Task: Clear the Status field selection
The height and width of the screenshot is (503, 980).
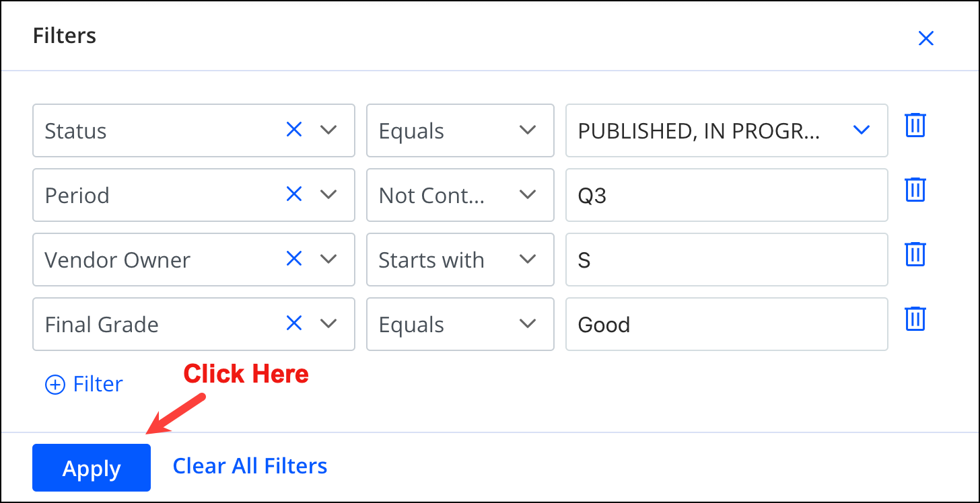Action: [x=294, y=130]
